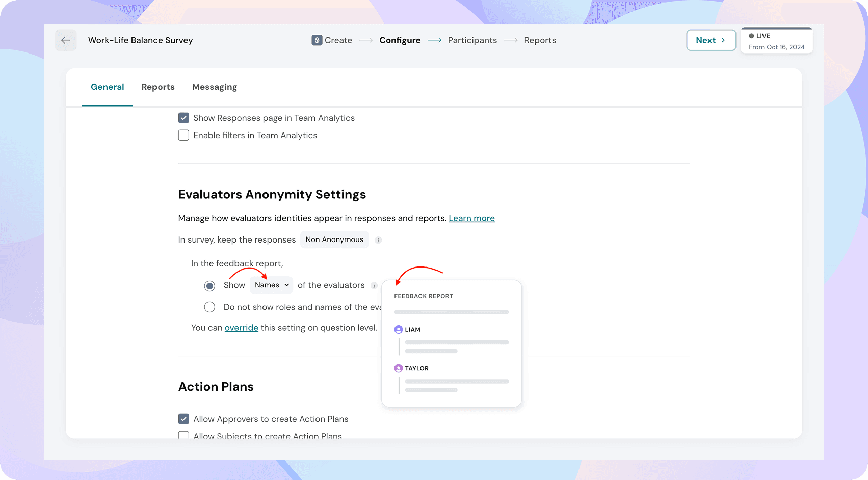
Task: Uncheck Show Responses page in Team Analytics
Action: (x=183, y=118)
